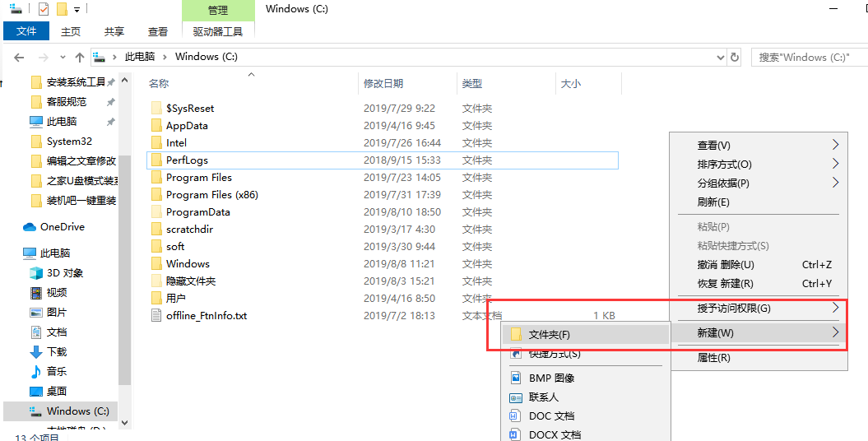Select BMP 图像 in new submenu
Image resolution: width=868 pixels, height=441 pixels.
pos(551,378)
